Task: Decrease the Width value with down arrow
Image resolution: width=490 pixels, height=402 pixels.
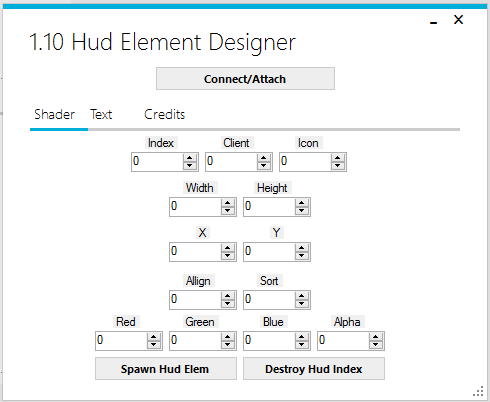Action: (x=228, y=211)
